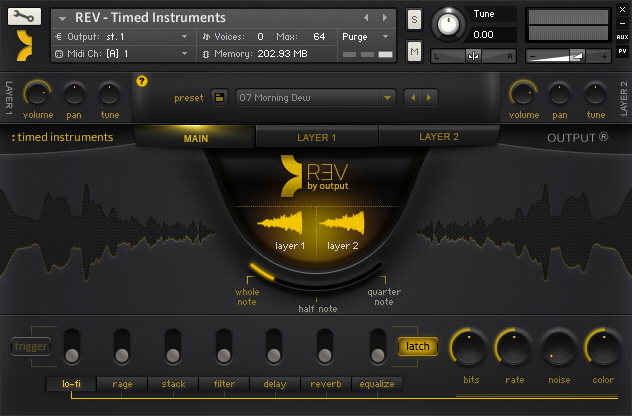Flip the filter effect switch

[224, 346]
